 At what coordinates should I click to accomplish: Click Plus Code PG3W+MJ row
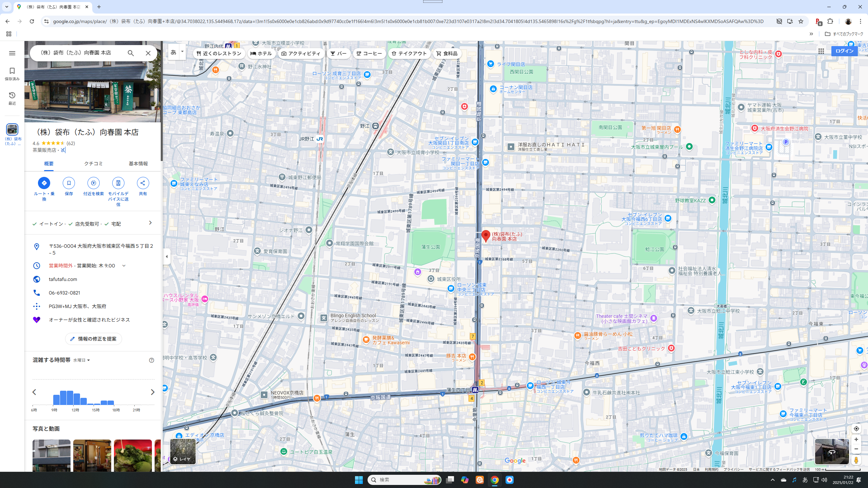click(93, 306)
